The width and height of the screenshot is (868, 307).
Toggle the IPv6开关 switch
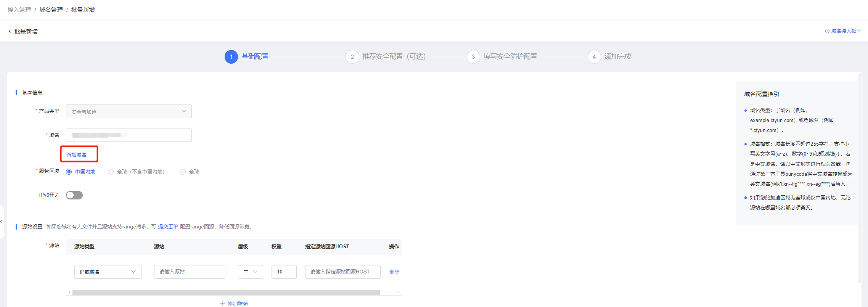pos(74,195)
